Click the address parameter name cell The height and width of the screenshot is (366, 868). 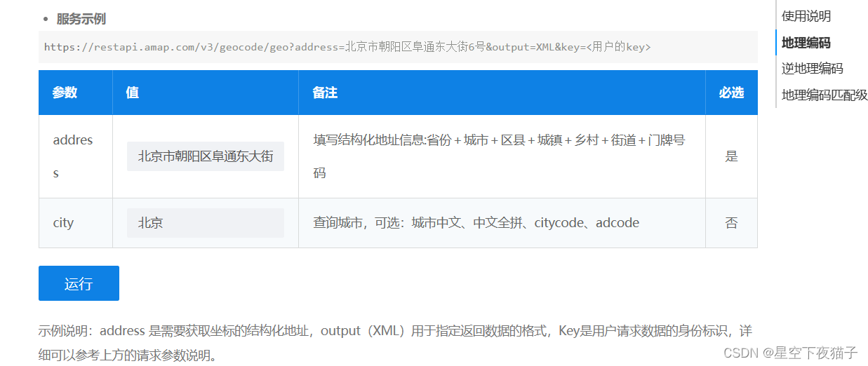73,156
